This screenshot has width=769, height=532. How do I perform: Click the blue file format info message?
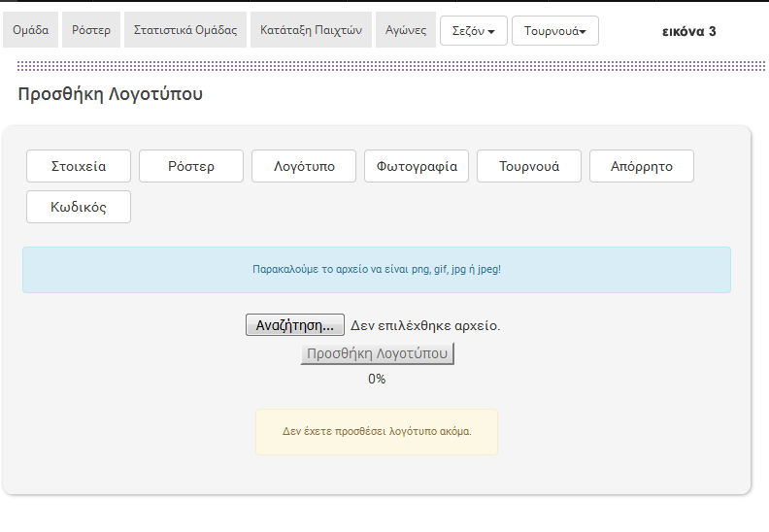click(377, 270)
